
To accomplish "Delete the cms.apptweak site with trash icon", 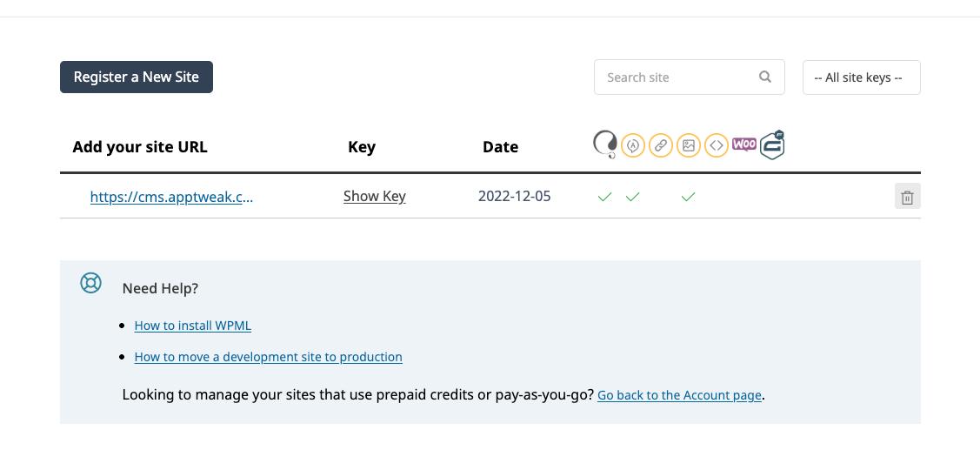I will tap(907, 197).
